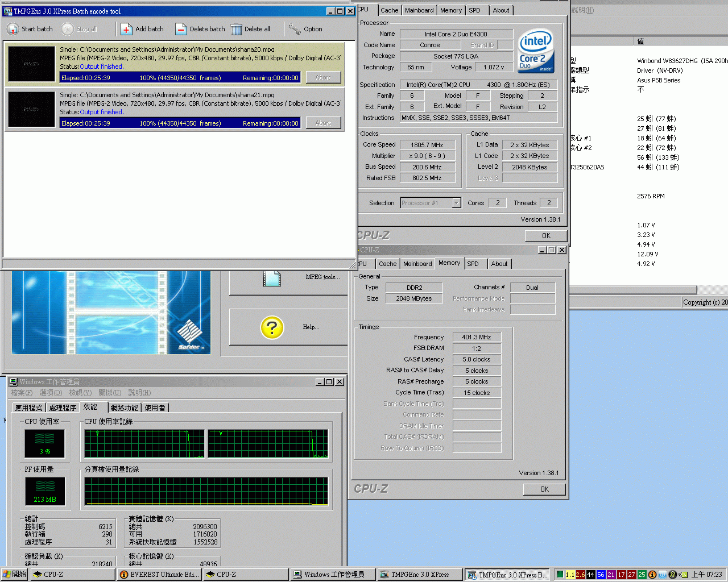The image size is (728, 582).
Task: Click the Intel Core 2 Duo logo
Action: point(536,51)
